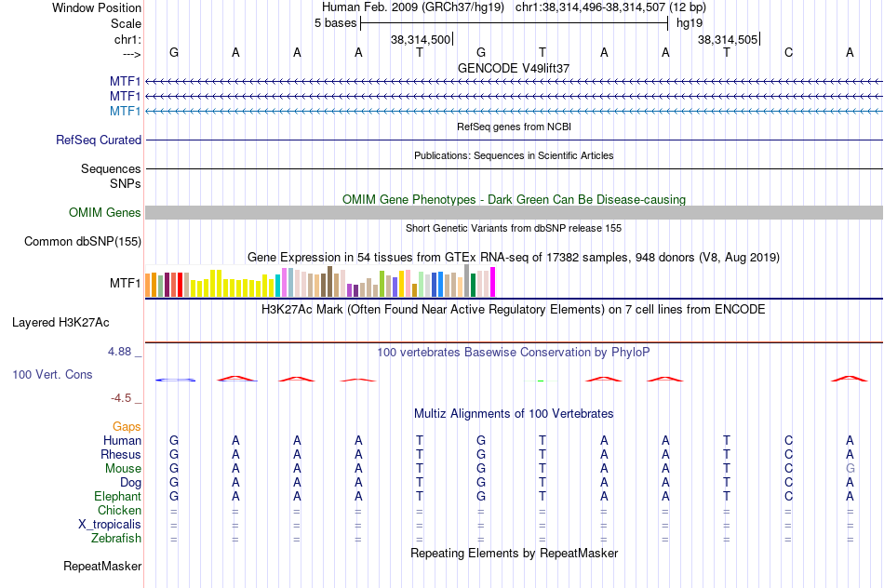Screen dimensions: 884x588
Task: Click the gray mismatched G in Mouse row
Action: [851, 469]
